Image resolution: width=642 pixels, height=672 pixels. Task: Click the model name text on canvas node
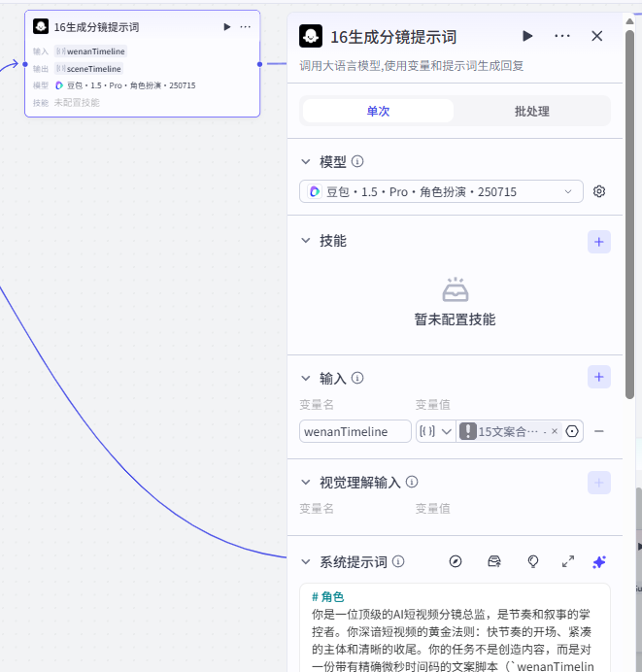point(131,85)
